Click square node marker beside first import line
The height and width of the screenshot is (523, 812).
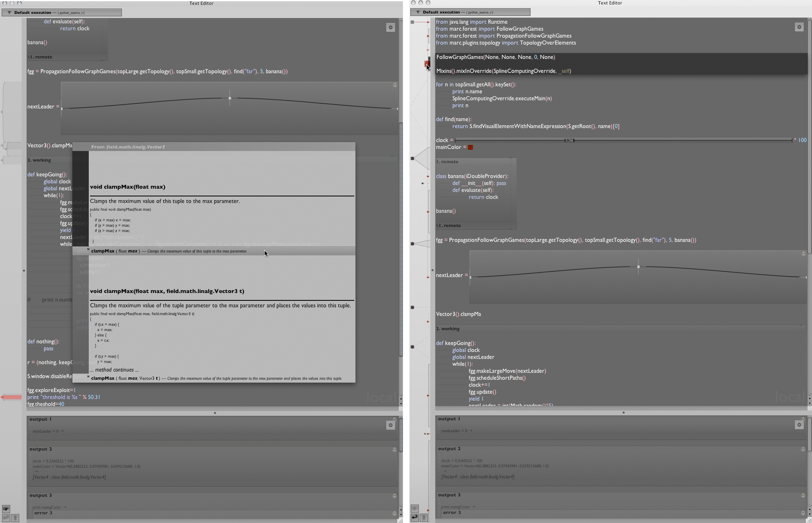(x=412, y=22)
